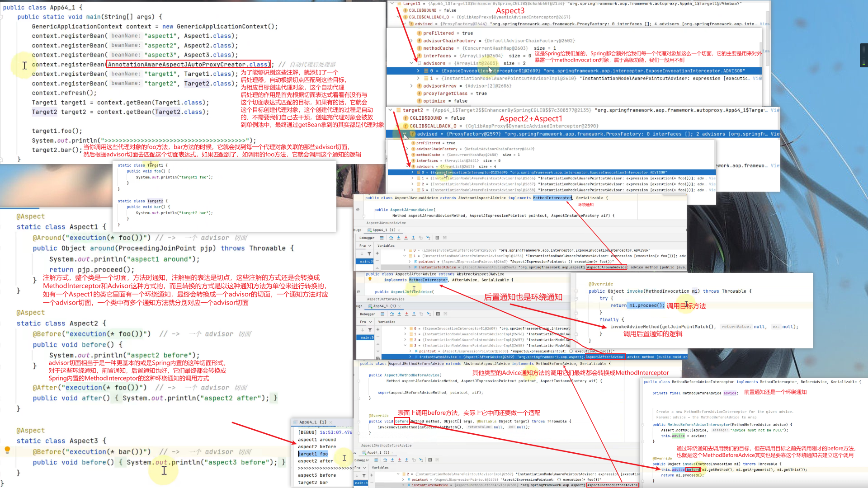This screenshot has height=488, width=868.
Task: Click Step Into in AspectJAroundAdvice debugger toolbar
Action: [x=398, y=238]
